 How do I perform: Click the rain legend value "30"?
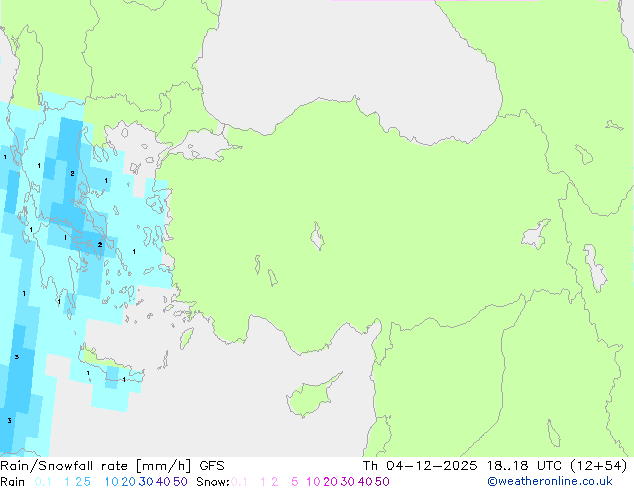[146, 482]
